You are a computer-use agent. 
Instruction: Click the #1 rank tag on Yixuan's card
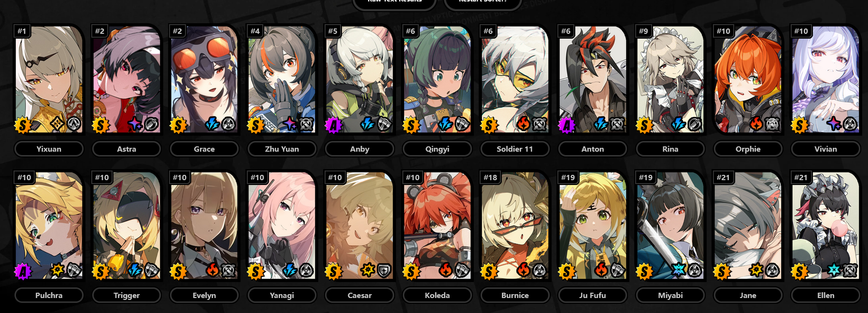coord(22,31)
